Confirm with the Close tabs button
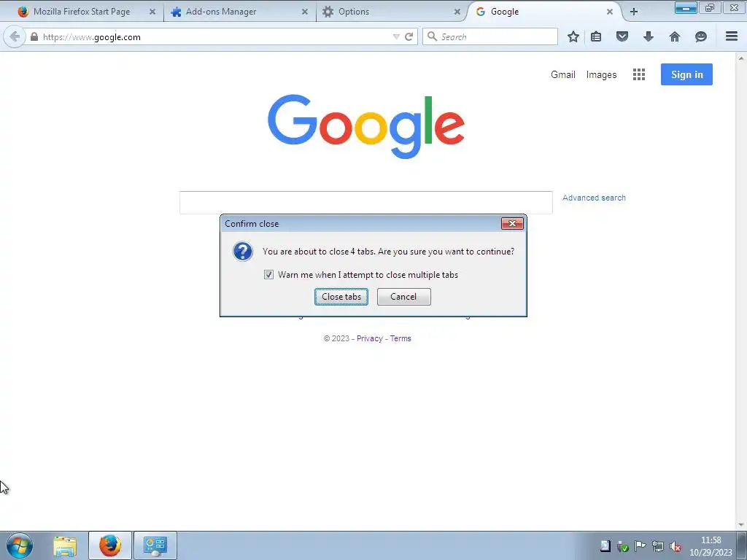This screenshot has height=560, width=747. [x=341, y=297]
